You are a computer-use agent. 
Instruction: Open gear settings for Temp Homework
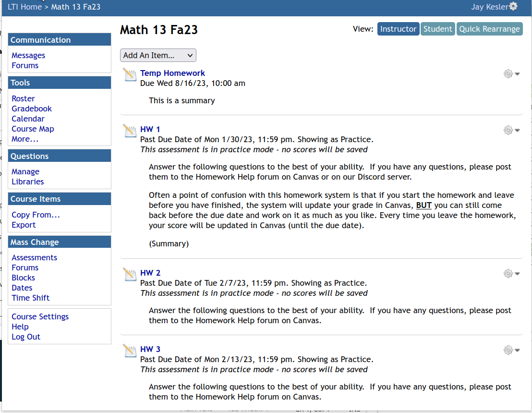tap(508, 73)
